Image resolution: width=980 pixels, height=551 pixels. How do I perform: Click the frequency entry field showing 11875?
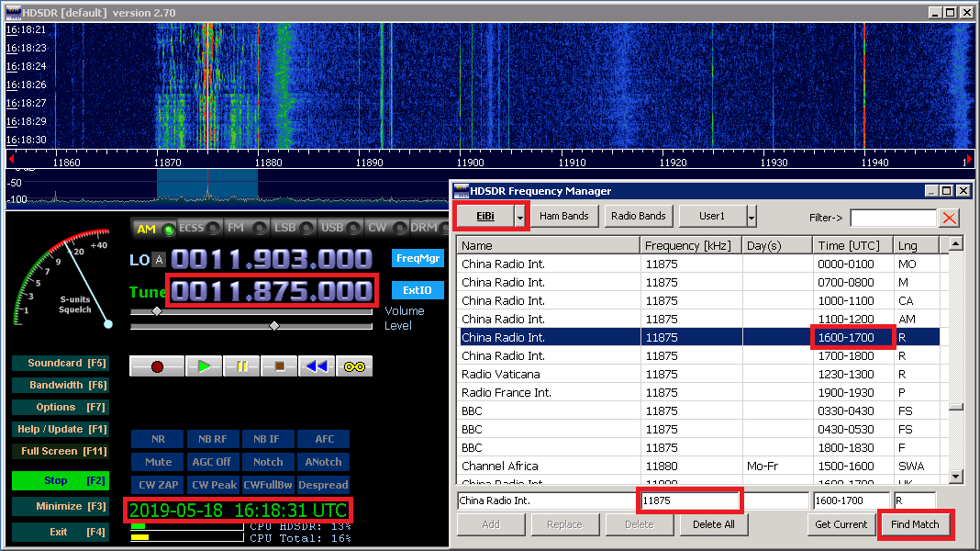689,500
